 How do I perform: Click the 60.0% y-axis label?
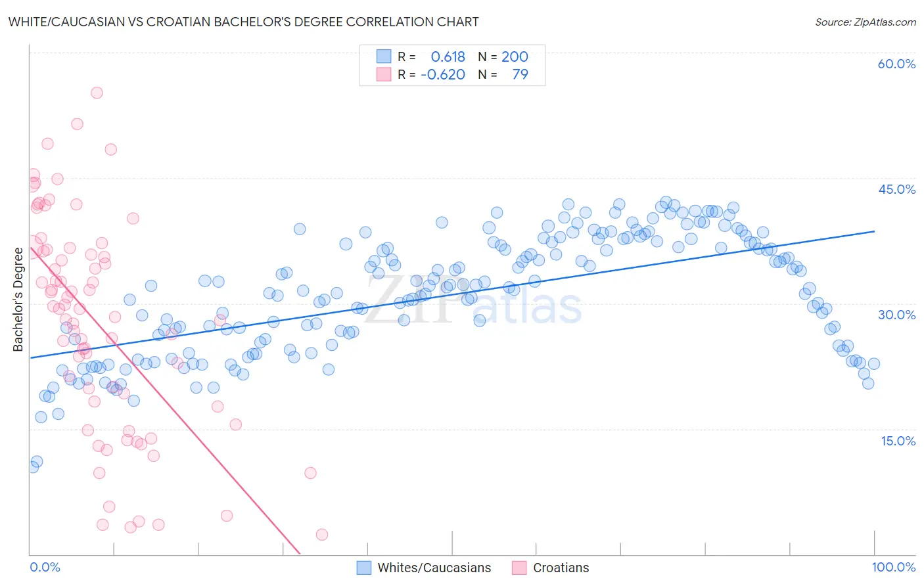click(x=896, y=64)
